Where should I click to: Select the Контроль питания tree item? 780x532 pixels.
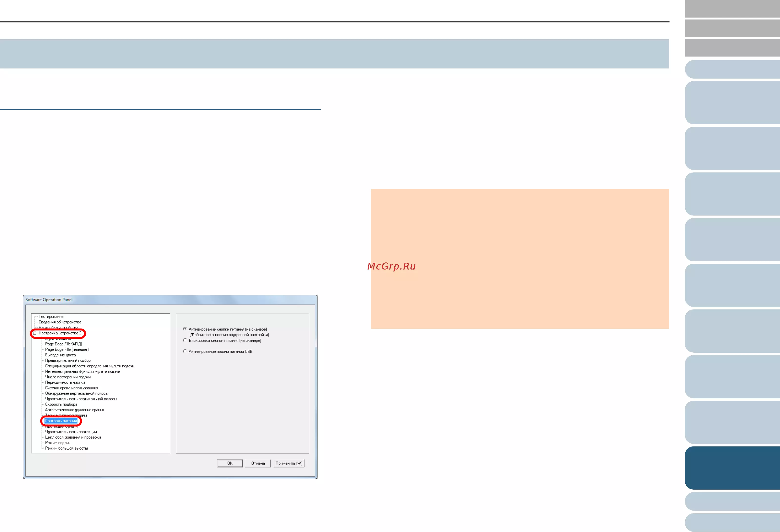click(61, 421)
